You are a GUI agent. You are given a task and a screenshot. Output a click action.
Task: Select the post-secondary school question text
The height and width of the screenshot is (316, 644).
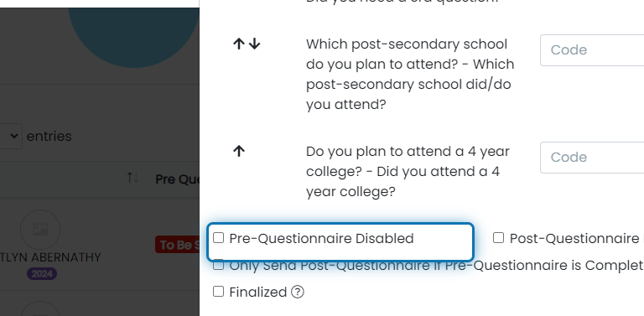tap(410, 75)
